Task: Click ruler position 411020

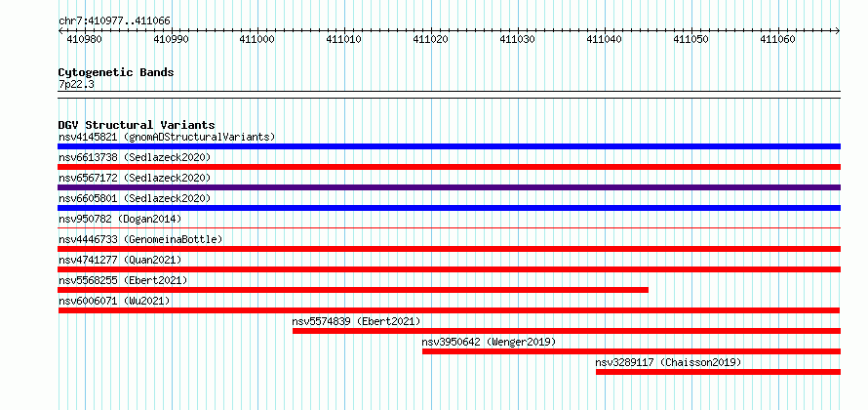Action: pyautogui.click(x=431, y=40)
